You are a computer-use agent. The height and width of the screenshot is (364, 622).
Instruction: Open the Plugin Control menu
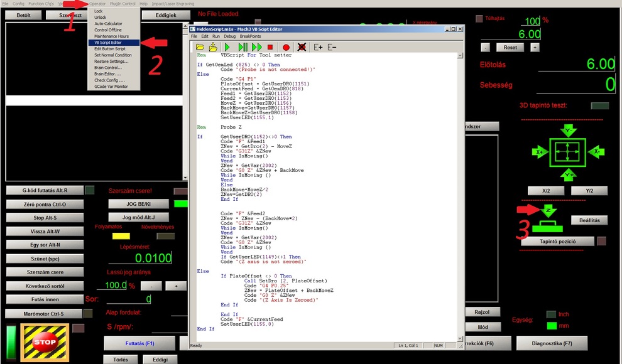pos(123,4)
